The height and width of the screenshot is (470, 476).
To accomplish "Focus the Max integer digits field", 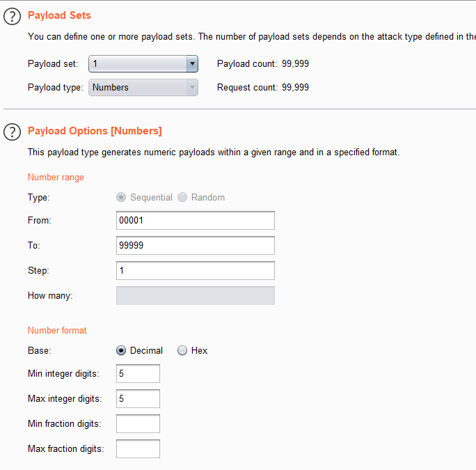I will [138, 399].
